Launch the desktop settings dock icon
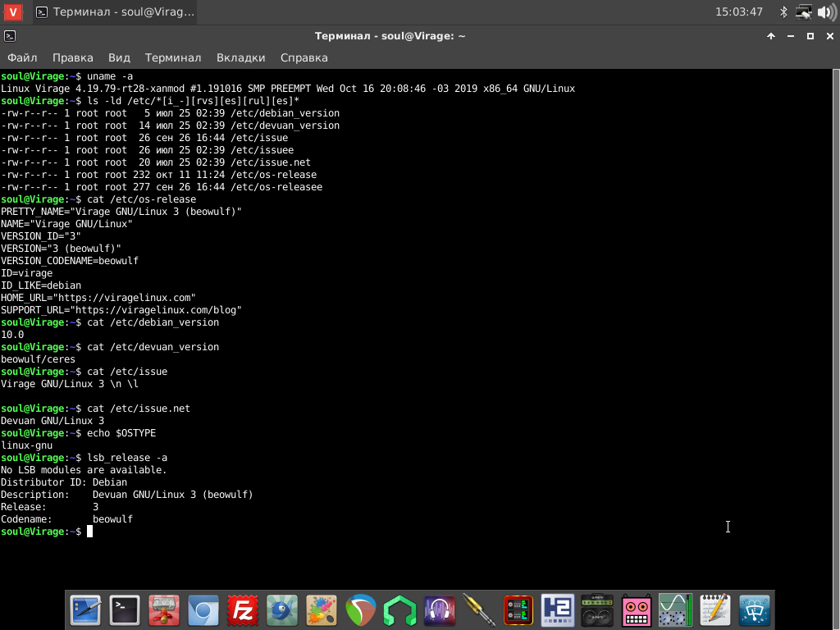 85,610
